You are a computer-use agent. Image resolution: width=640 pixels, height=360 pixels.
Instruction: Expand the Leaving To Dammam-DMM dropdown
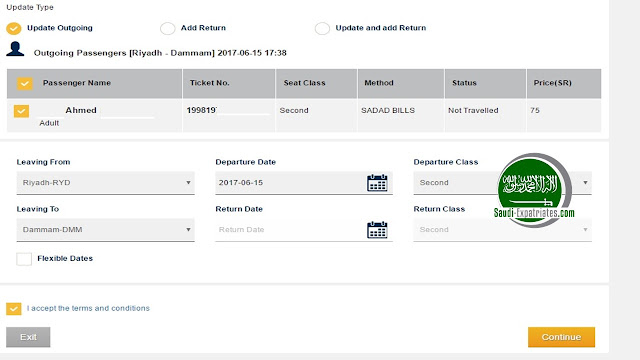click(x=105, y=230)
